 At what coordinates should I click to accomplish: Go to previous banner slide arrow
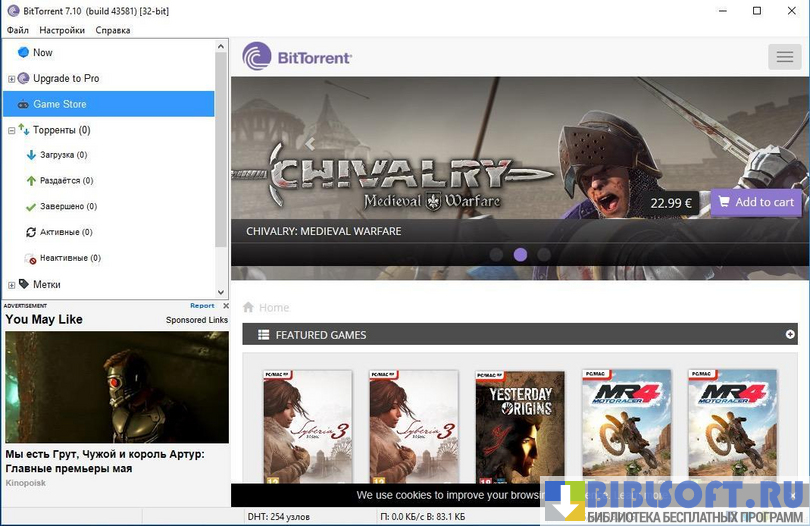310,144
